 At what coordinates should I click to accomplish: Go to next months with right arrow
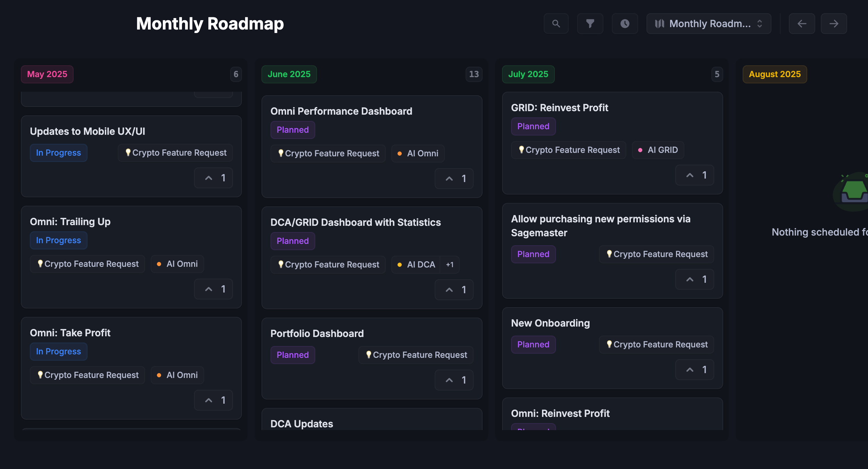tap(834, 24)
